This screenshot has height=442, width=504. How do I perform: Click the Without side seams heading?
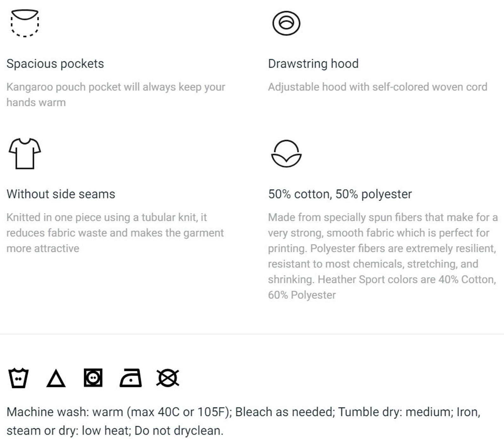tap(61, 194)
